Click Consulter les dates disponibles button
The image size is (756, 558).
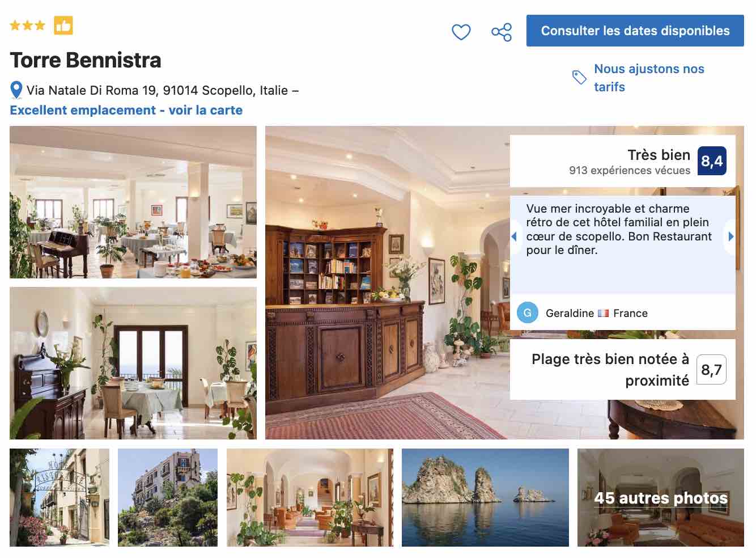[x=635, y=31]
